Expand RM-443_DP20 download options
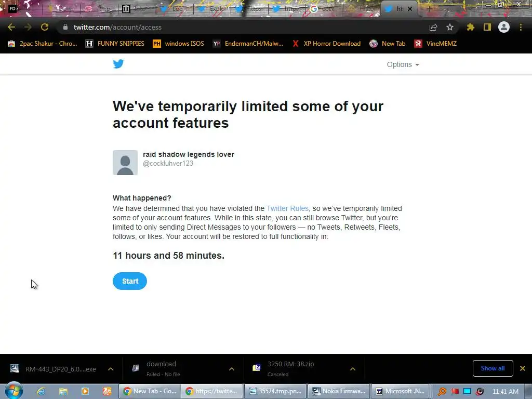Image resolution: width=532 pixels, height=399 pixels. [111, 369]
